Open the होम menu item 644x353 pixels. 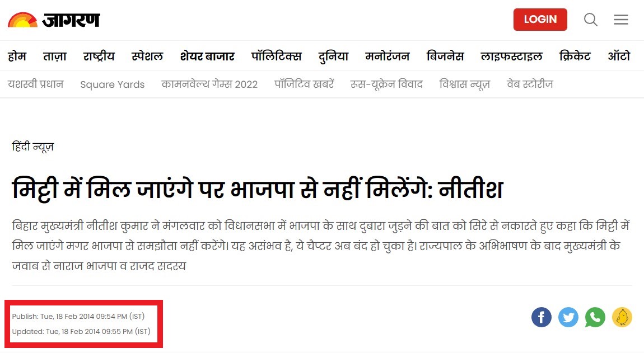pos(17,56)
